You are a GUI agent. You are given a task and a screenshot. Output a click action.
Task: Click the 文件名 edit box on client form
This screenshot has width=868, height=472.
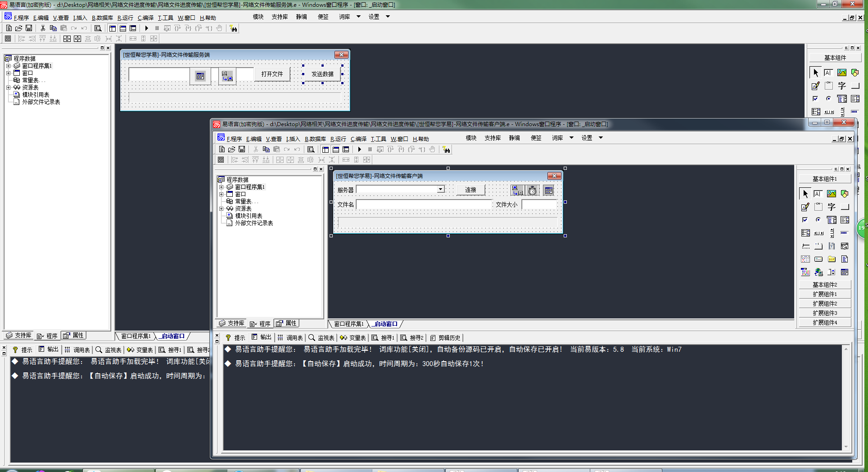click(424, 204)
